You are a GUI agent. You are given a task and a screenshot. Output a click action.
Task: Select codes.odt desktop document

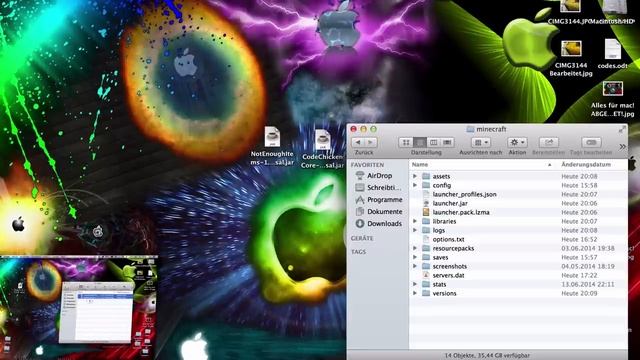pos(613,54)
